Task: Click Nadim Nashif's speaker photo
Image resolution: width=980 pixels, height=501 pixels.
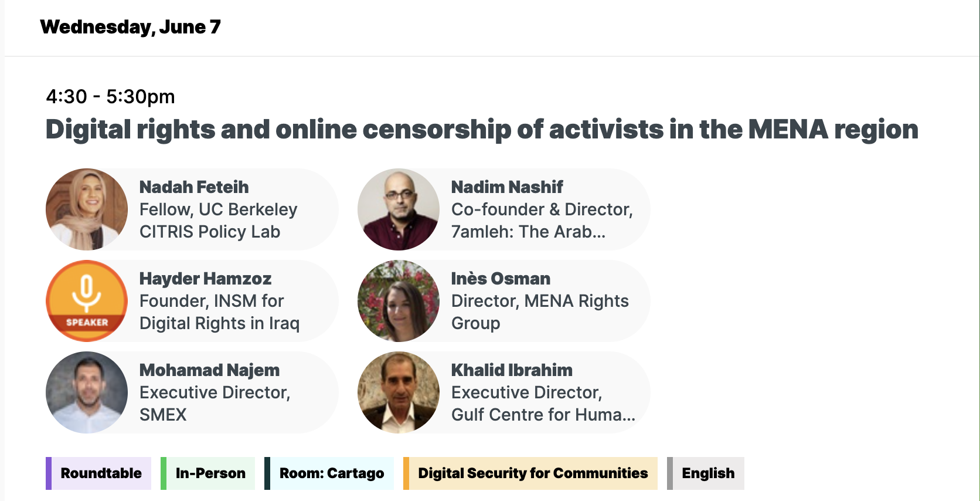Action: (399, 209)
